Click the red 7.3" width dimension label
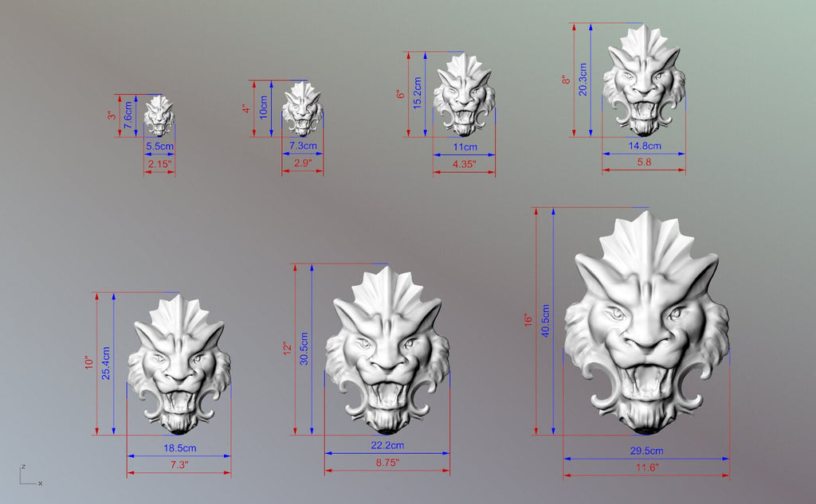 [179, 464]
